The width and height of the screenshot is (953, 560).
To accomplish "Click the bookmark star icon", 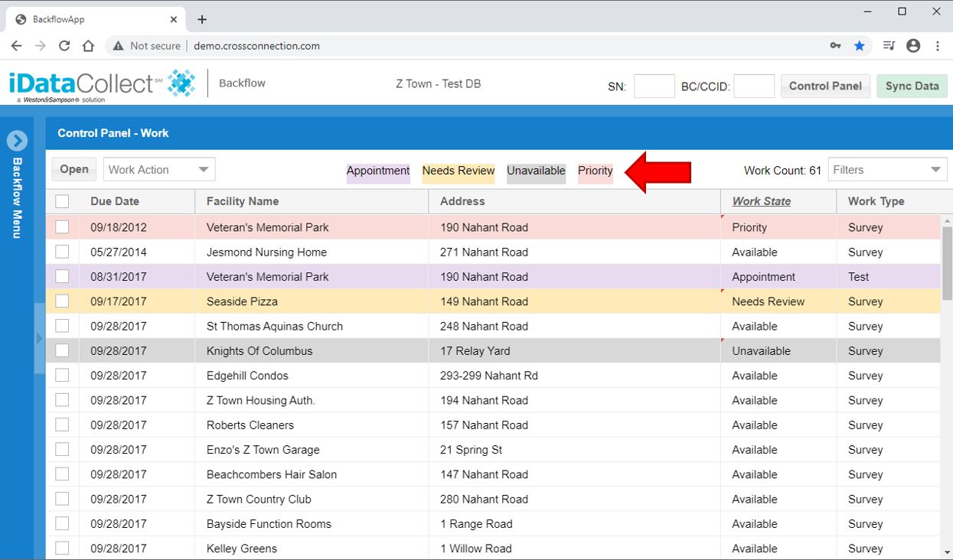I will pos(860,46).
